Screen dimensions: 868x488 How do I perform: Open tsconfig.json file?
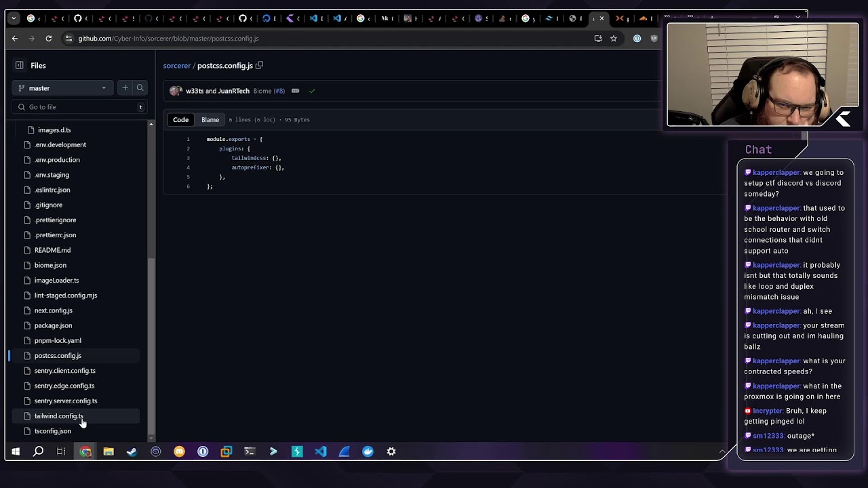tap(52, 431)
